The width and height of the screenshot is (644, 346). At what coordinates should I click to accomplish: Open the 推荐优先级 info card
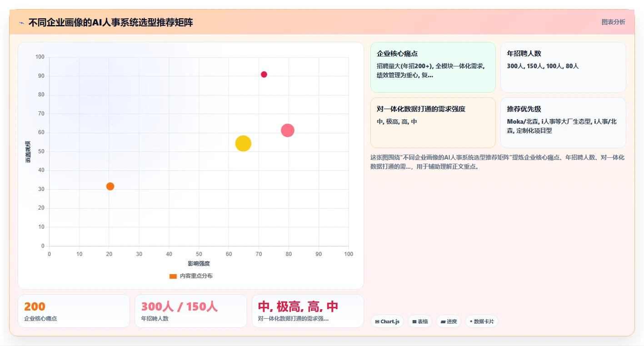563,123
